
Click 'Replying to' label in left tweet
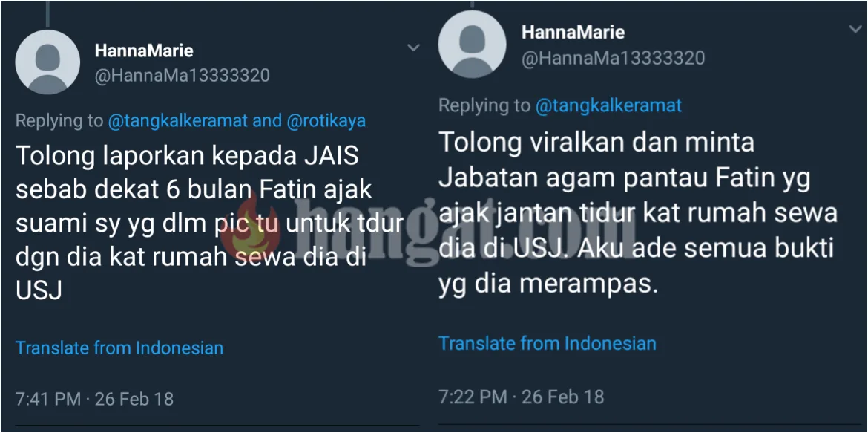pyautogui.click(x=59, y=121)
